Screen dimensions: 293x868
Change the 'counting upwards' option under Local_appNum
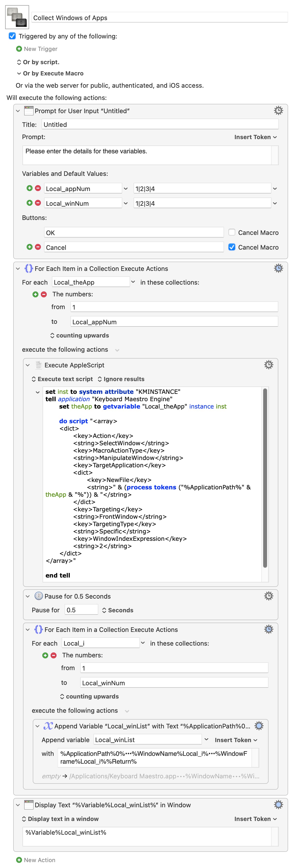coord(79,335)
